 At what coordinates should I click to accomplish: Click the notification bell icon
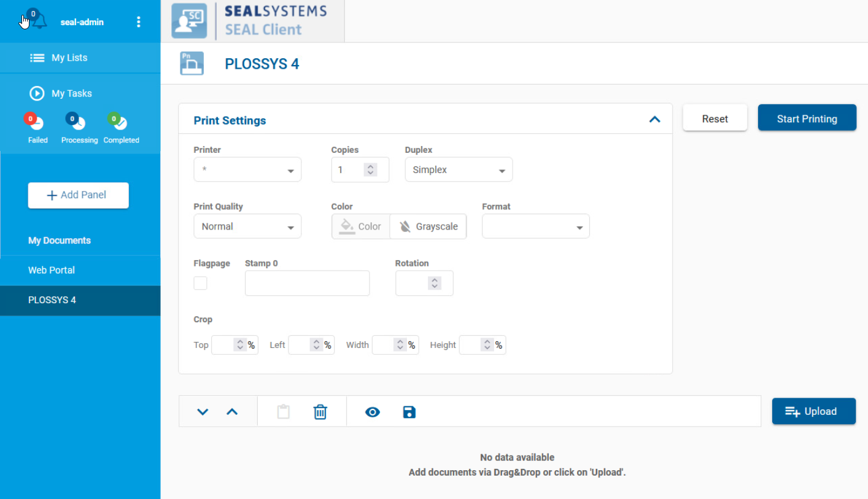click(x=39, y=21)
